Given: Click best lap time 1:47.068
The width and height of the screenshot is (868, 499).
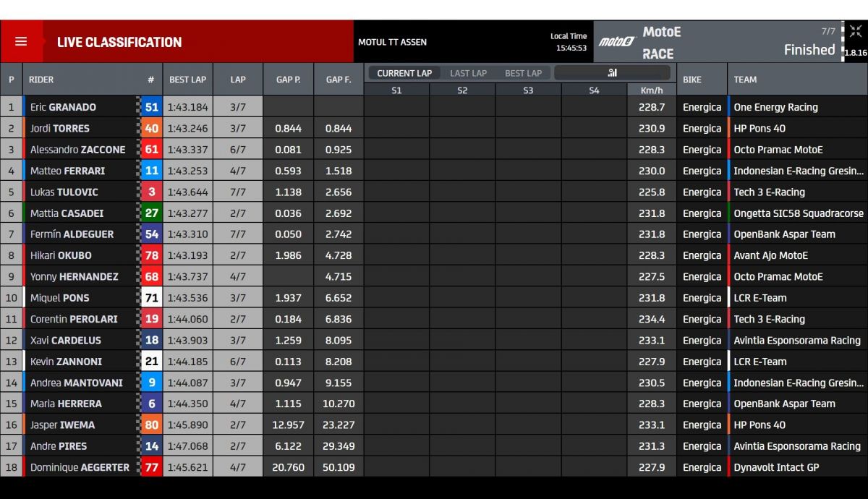Looking at the screenshot, I should click(x=187, y=446).
